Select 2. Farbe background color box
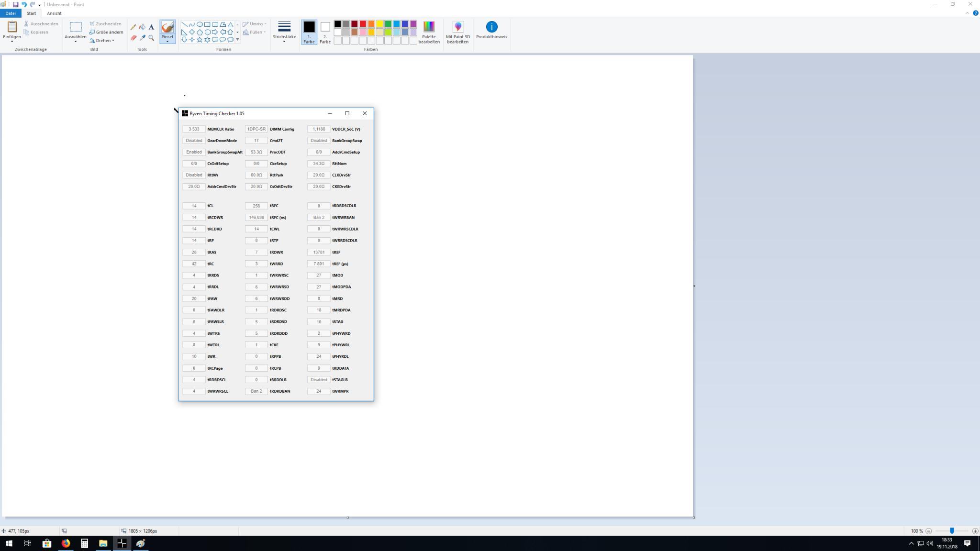The width and height of the screenshot is (980, 551). coord(325,32)
